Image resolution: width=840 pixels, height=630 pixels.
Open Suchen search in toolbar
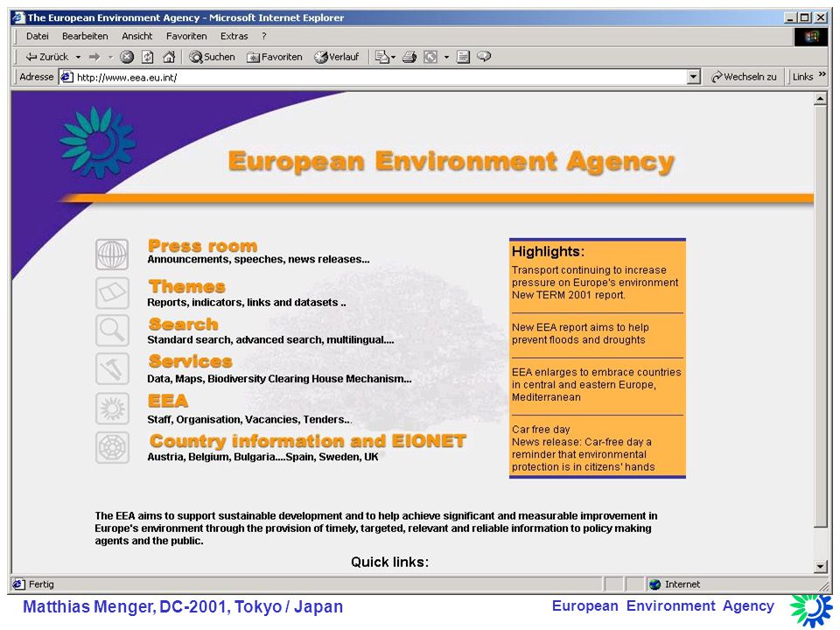[x=212, y=57]
